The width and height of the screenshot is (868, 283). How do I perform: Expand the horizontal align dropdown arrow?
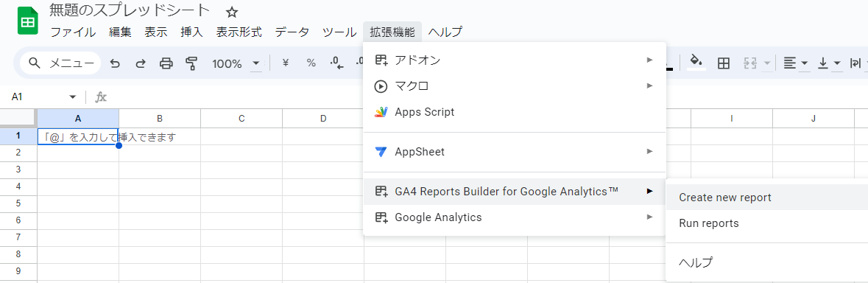point(805,63)
